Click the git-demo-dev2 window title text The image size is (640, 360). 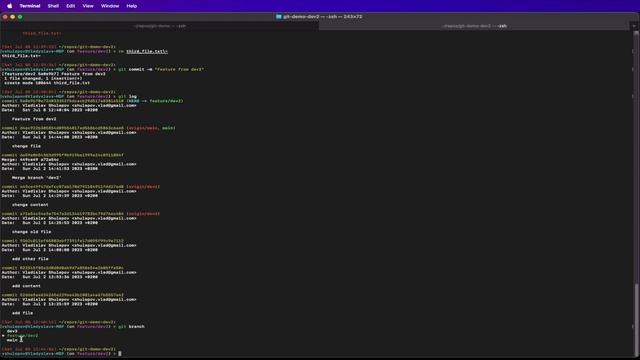coord(322,17)
